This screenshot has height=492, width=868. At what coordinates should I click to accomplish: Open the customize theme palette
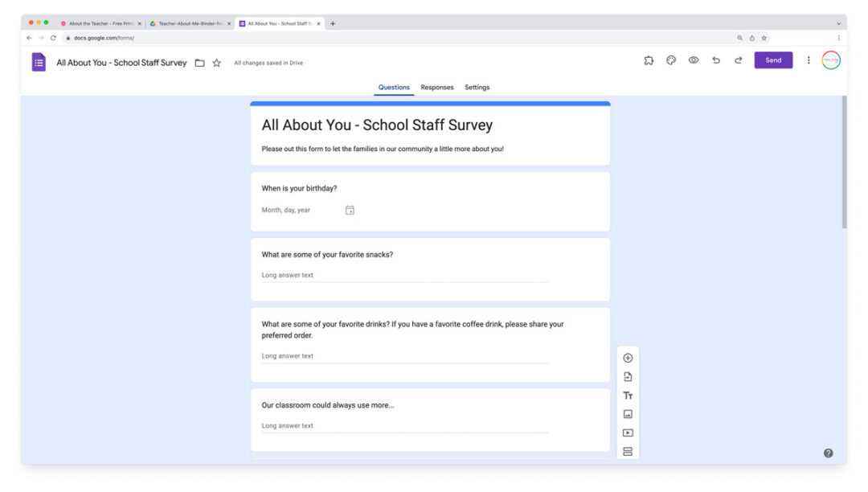pyautogui.click(x=671, y=60)
